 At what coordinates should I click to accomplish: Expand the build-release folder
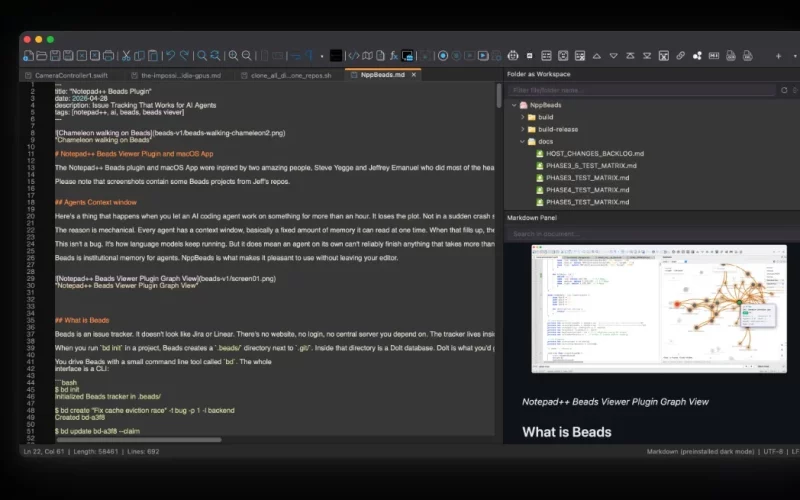coord(522,130)
